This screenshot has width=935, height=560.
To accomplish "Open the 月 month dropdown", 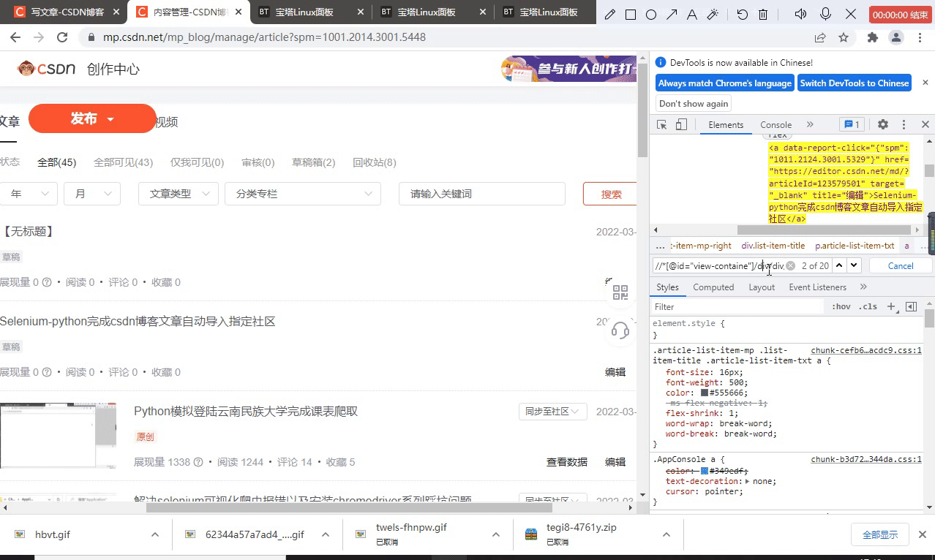I will click(92, 194).
